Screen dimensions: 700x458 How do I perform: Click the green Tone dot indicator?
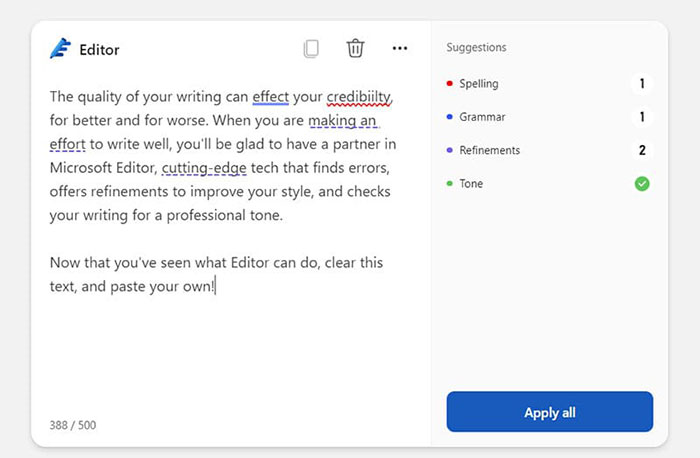tap(450, 184)
